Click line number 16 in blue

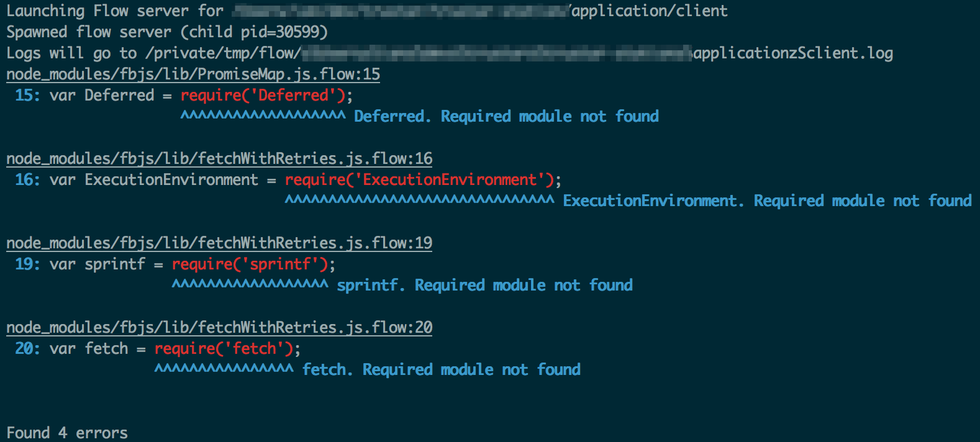tap(24, 180)
